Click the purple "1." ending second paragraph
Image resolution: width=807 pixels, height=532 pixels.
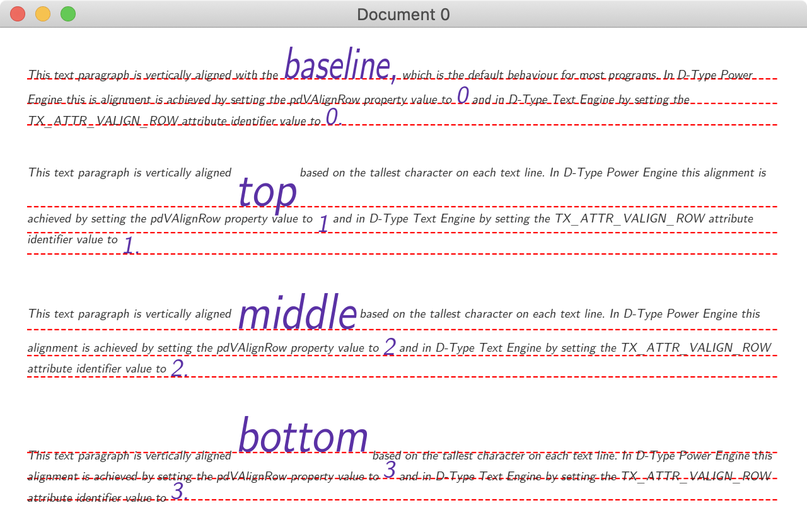click(131, 245)
